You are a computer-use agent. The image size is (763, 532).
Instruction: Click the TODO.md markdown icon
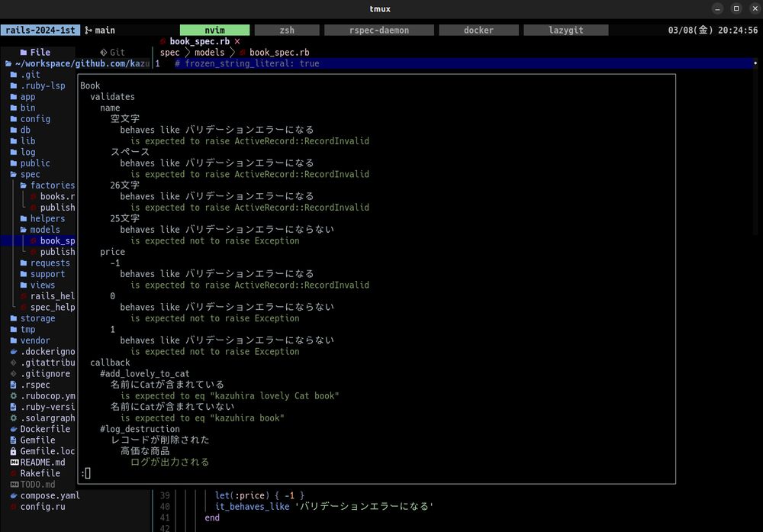point(14,485)
